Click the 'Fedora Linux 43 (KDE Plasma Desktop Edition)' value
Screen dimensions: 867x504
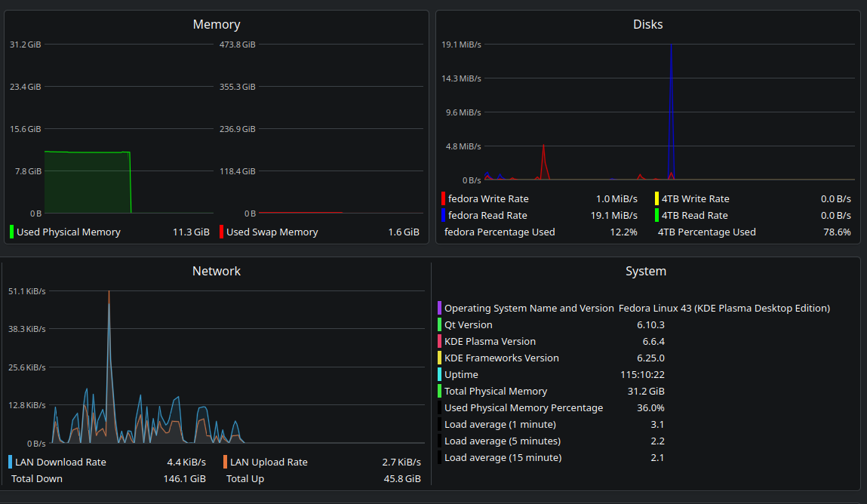(x=724, y=309)
